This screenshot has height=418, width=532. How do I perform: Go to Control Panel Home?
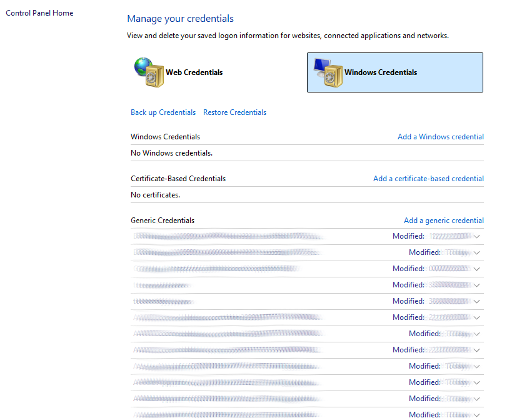39,13
